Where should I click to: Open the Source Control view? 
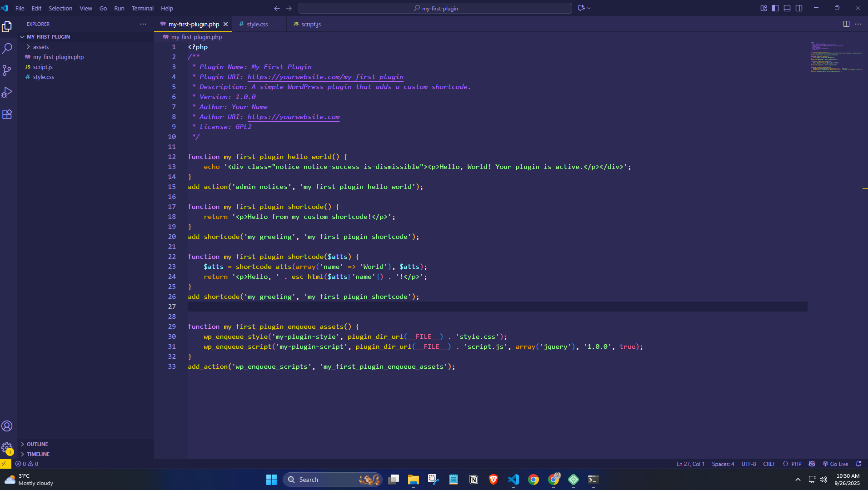[7, 70]
